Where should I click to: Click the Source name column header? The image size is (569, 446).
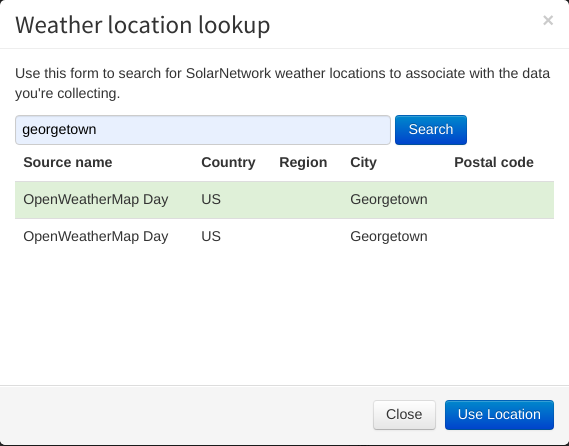(68, 162)
